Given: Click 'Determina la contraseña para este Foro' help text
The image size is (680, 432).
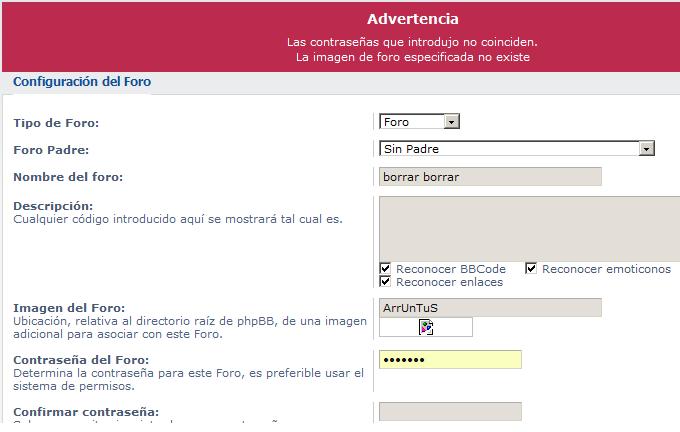Looking at the screenshot, I should point(188,380).
